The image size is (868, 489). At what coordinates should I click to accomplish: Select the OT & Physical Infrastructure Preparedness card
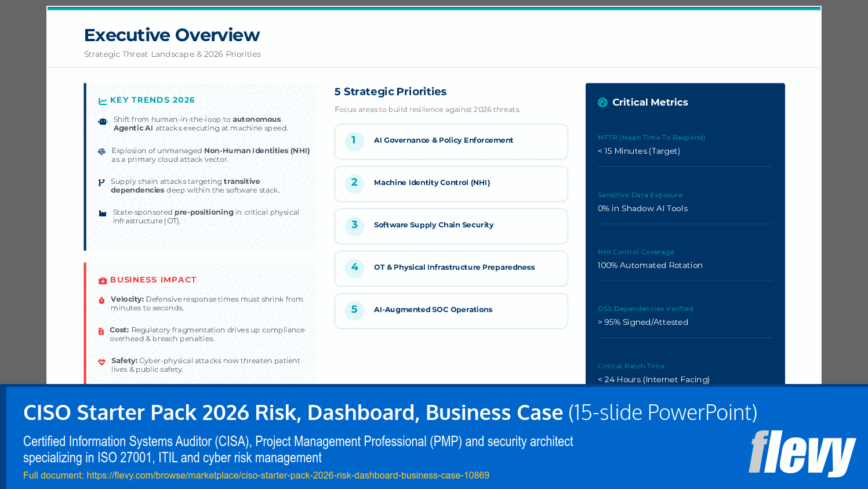451,268
